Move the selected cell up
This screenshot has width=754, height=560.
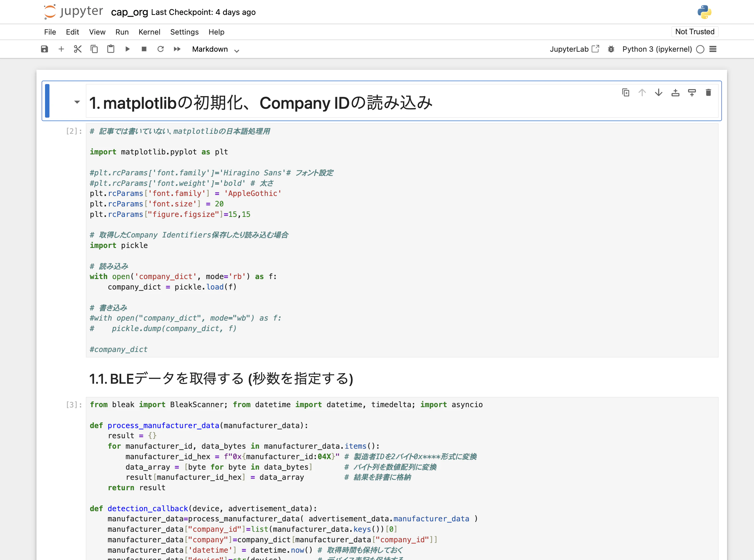click(x=642, y=93)
